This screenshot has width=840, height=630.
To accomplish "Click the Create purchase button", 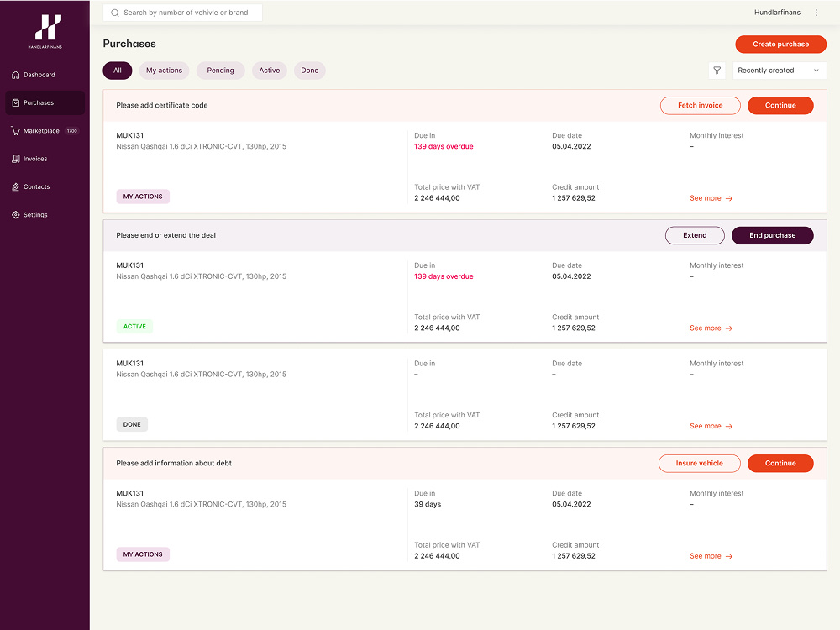I will tap(780, 44).
